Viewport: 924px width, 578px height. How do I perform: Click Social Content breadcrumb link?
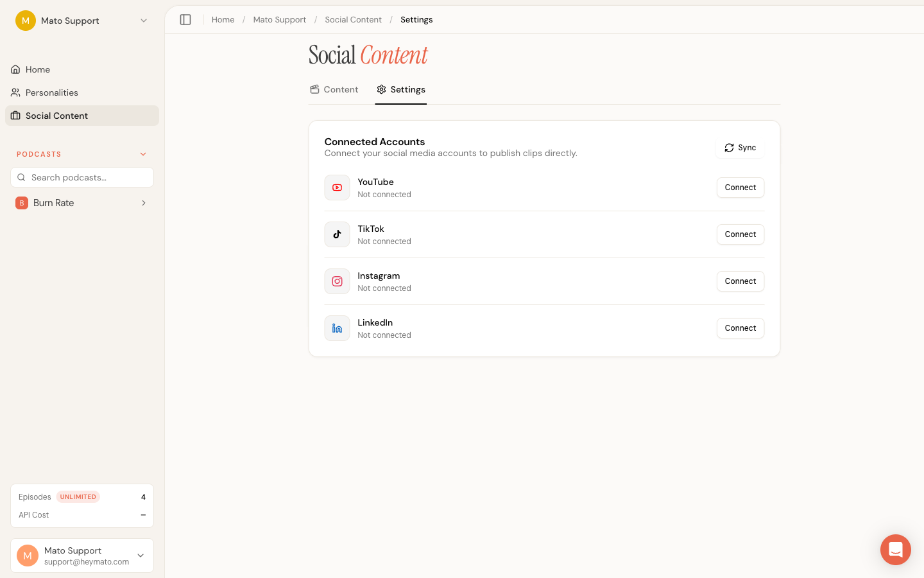click(353, 20)
